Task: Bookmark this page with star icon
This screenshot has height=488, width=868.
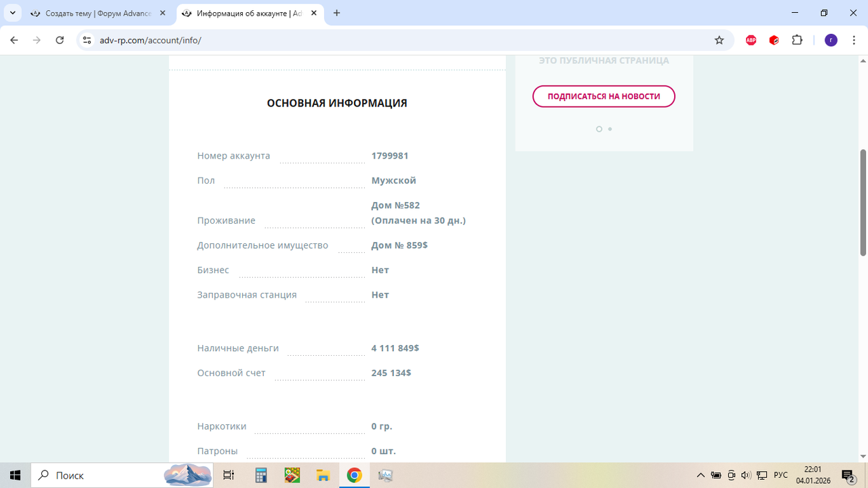Action: (719, 40)
